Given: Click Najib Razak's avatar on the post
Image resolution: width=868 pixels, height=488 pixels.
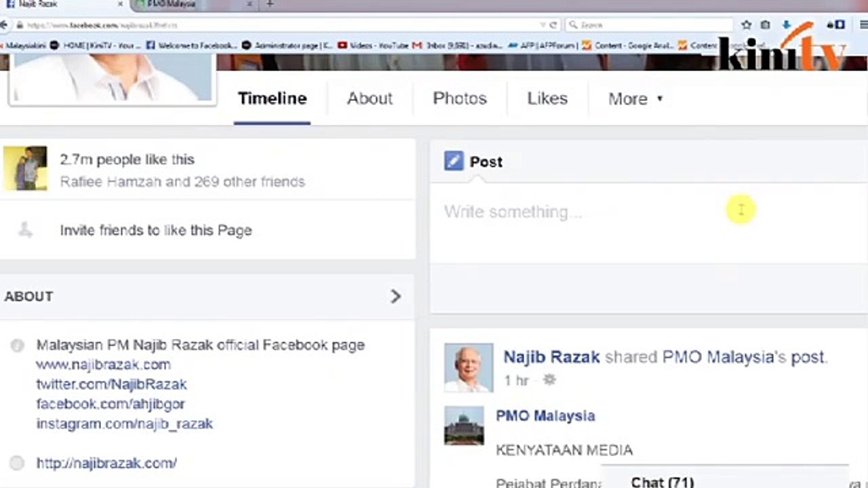Looking at the screenshot, I should coord(469,367).
